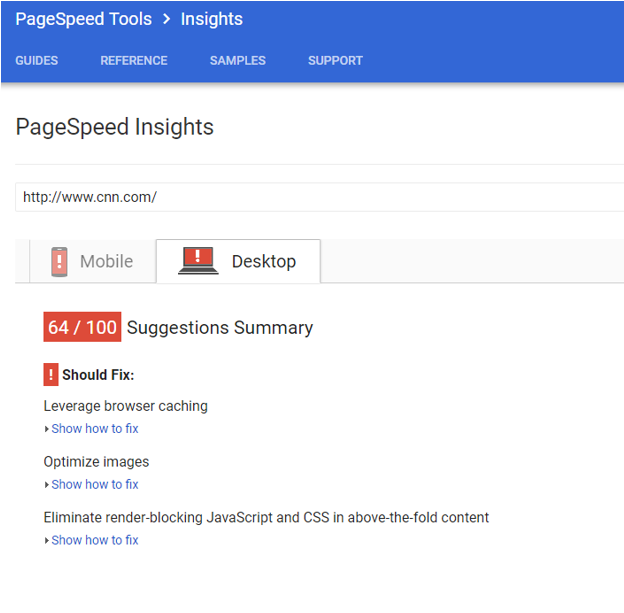
Task: Show how to fix render-blocking JavaScript and CSS
Action: [x=95, y=540]
